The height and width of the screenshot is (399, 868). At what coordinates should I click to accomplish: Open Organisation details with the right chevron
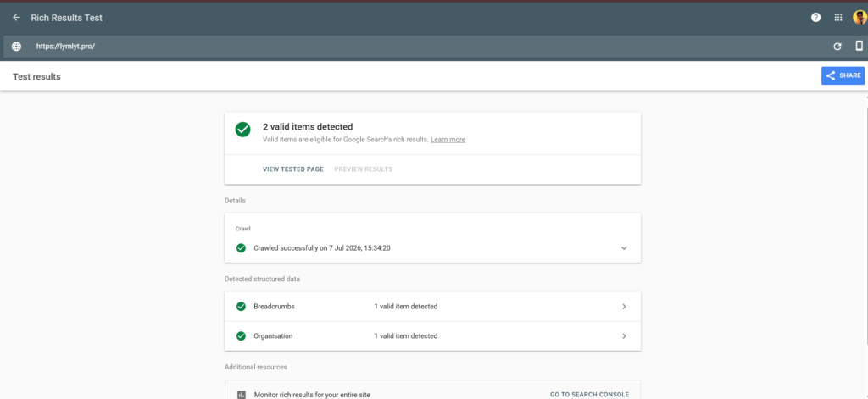click(x=624, y=336)
